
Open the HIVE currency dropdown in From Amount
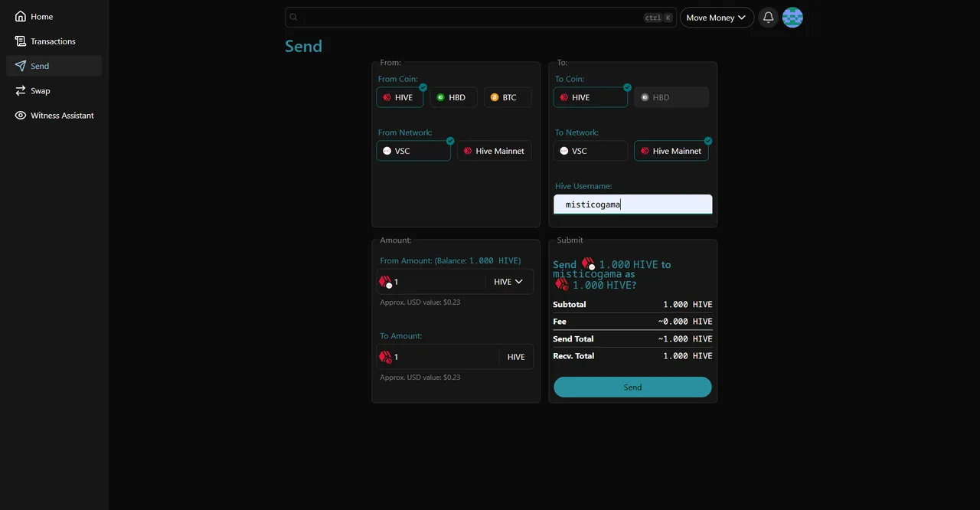point(508,282)
